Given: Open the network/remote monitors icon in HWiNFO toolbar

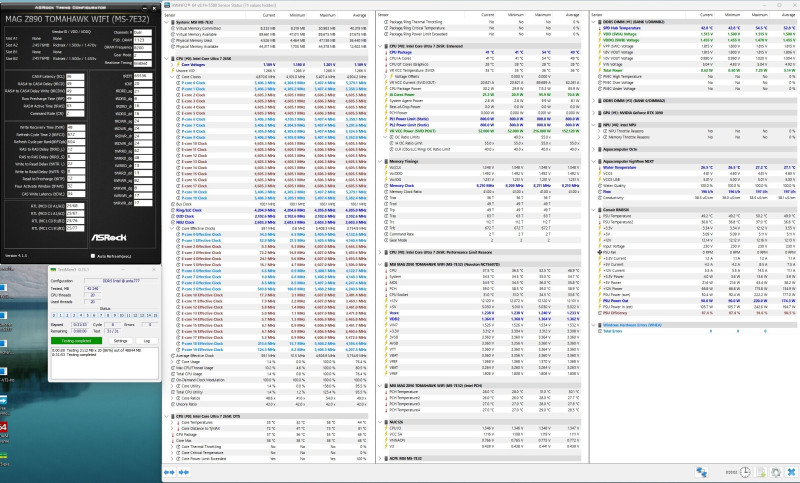Looking at the screenshot, I should (x=702, y=472).
